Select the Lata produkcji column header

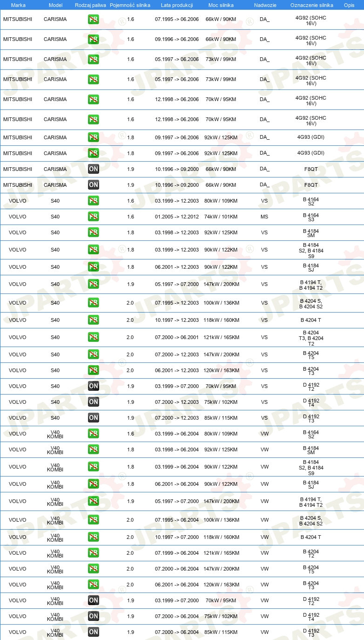177,5
